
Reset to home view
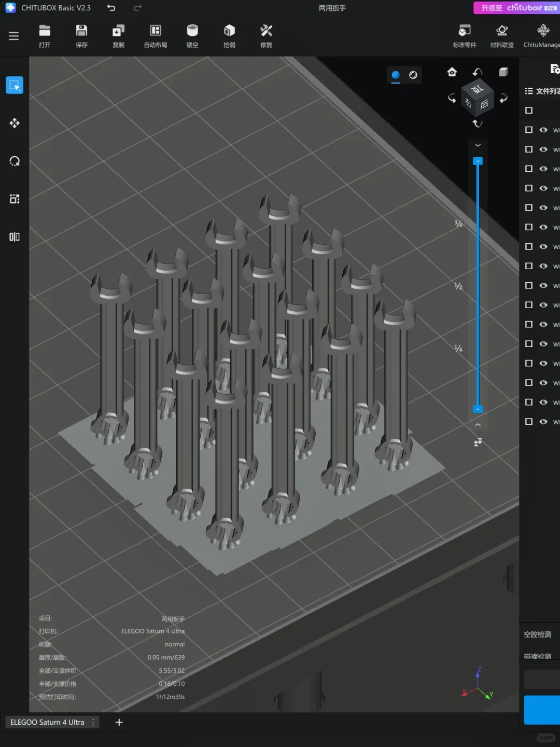pos(452,72)
